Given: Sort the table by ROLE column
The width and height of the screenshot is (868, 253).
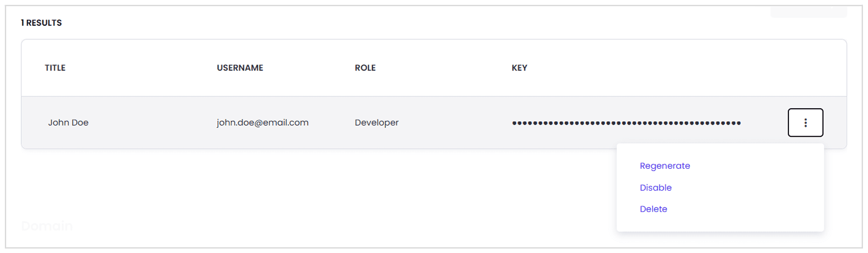Looking at the screenshot, I should (x=365, y=68).
